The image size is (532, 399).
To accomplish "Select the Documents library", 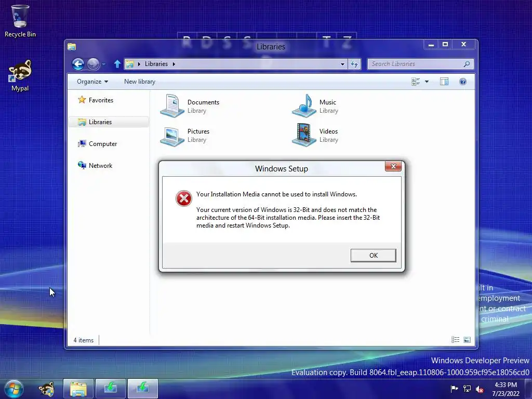I will (x=190, y=106).
